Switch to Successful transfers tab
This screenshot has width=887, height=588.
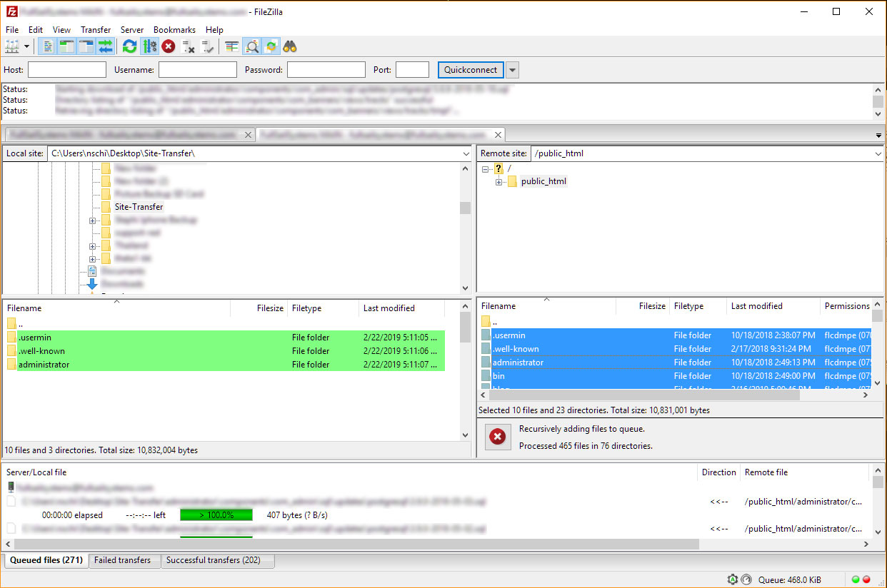(217, 560)
